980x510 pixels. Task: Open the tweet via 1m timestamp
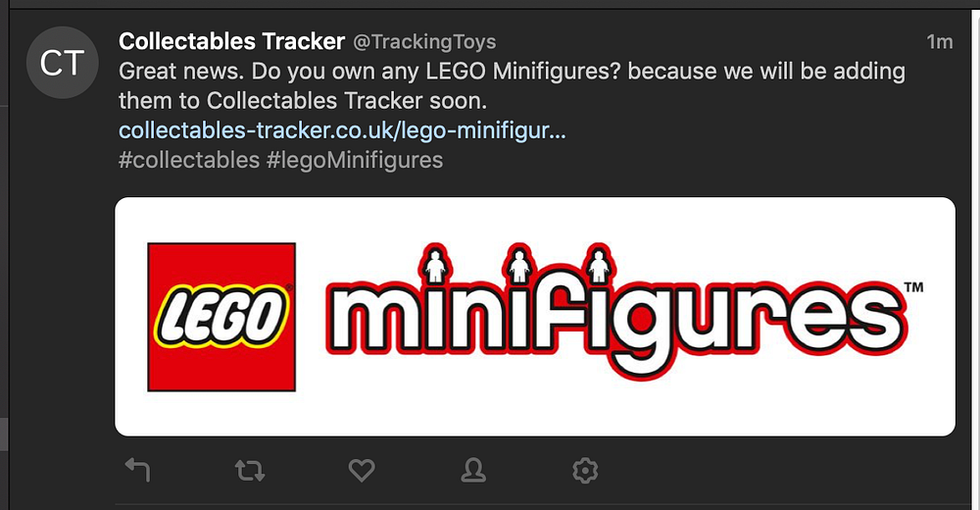coord(939,41)
